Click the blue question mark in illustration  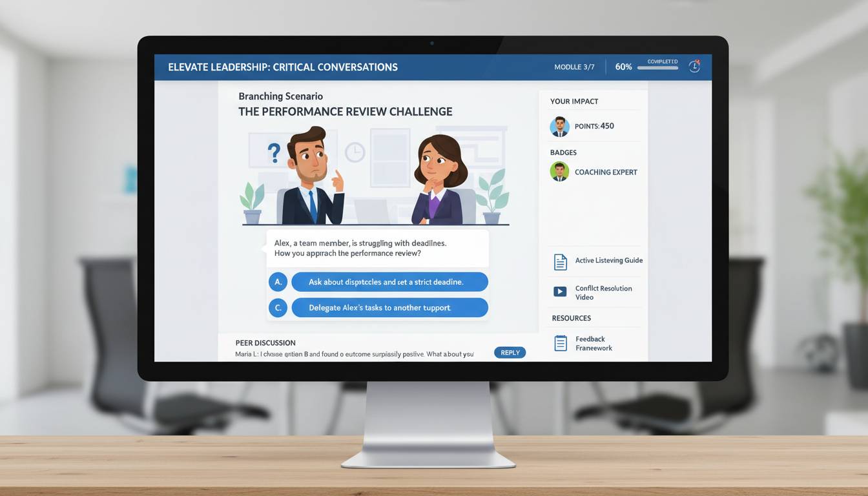[274, 153]
